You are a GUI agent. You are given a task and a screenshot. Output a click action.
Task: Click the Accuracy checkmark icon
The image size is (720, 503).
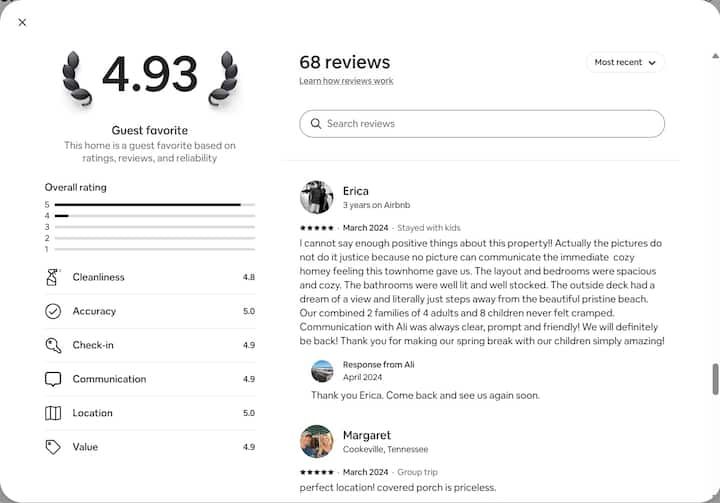coord(53,311)
